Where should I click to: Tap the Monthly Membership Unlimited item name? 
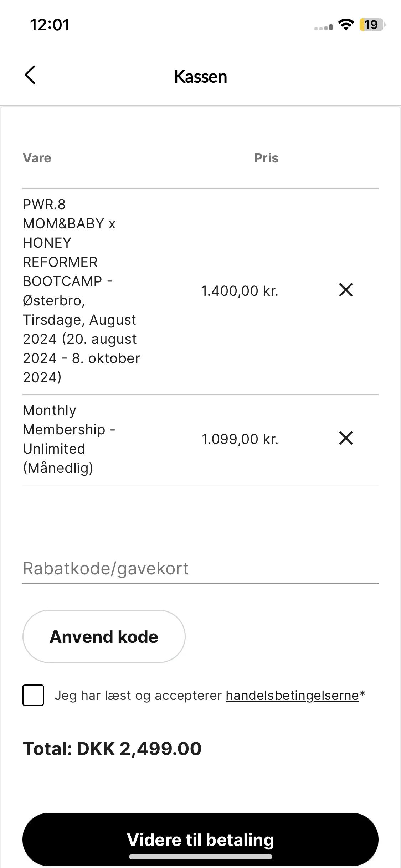coord(69,439)
